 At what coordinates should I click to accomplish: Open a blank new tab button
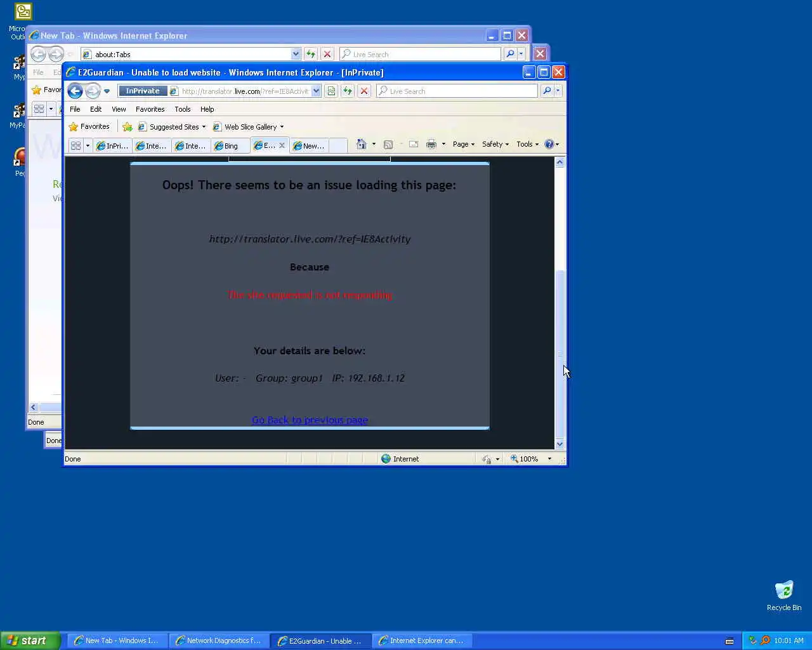click(x=338, y=145)
